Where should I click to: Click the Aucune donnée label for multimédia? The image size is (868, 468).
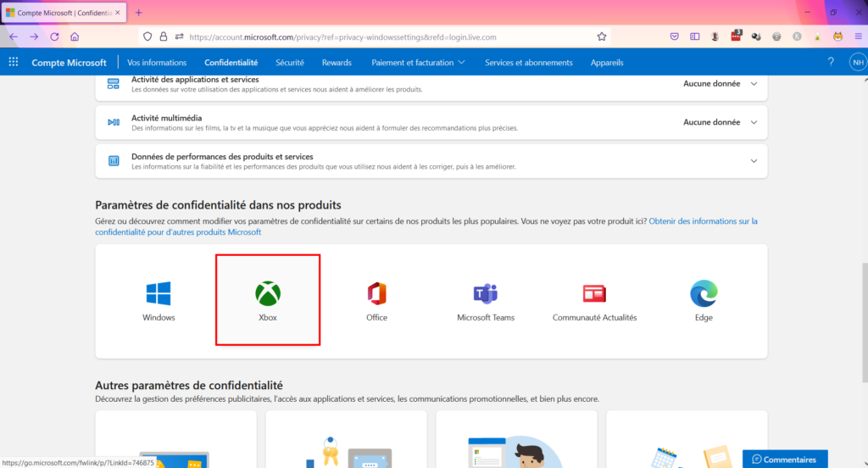click(711, 122)
